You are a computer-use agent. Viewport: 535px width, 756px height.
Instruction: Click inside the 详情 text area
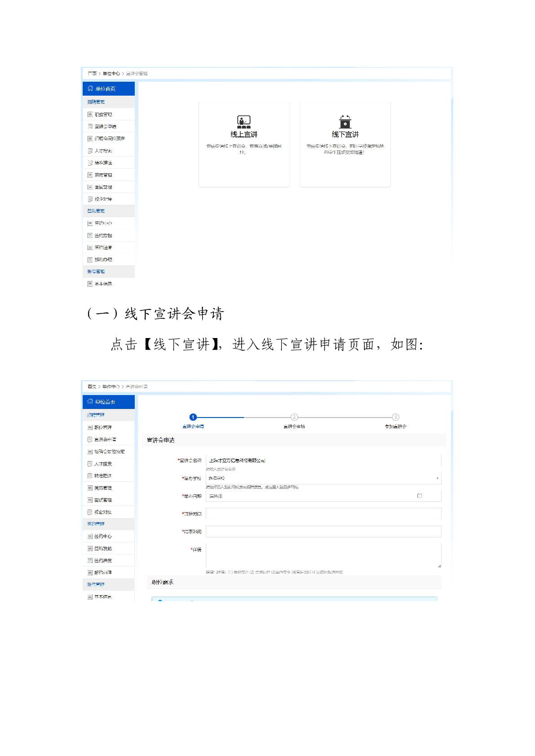coord(323,555)
